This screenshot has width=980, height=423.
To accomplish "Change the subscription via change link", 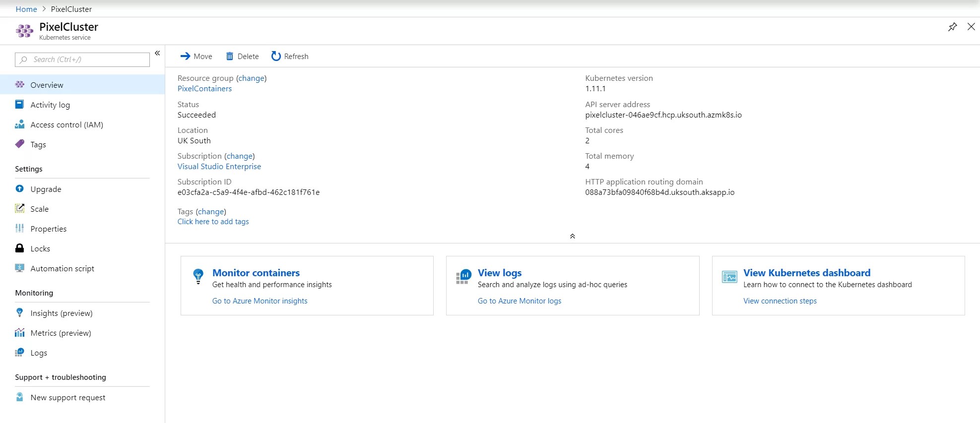I will click(240, 156).
